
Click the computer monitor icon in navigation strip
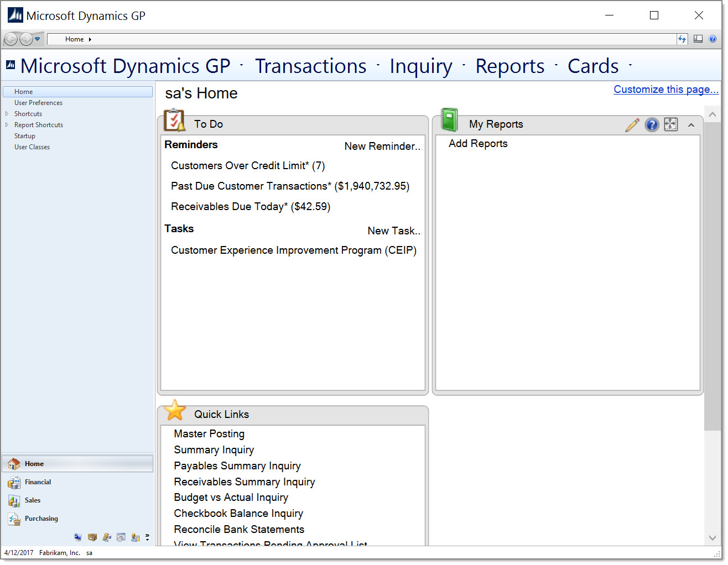coord(78,537)
